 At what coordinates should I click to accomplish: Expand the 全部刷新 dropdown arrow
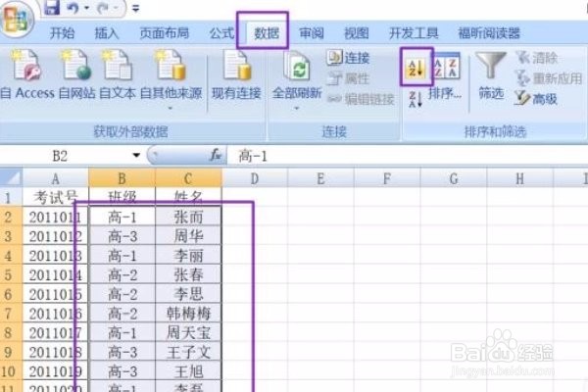point(297,109)
